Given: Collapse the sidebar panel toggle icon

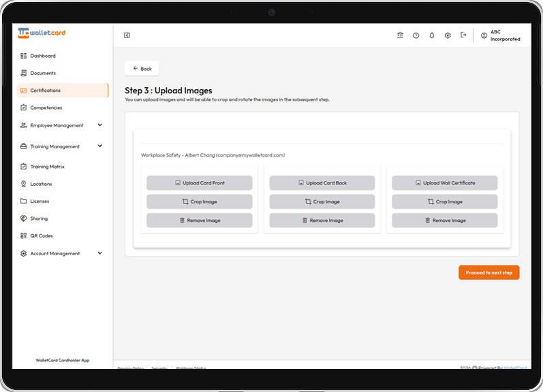Looking at the screenshot, I should coord(127,35).
